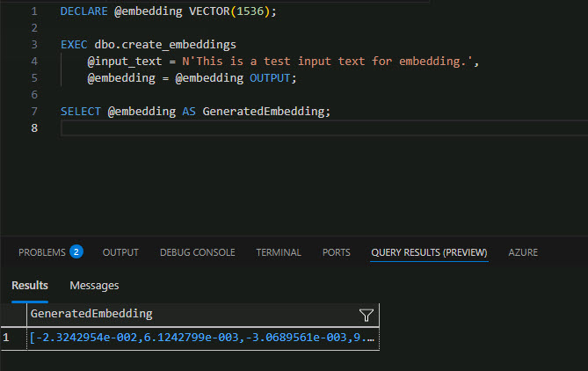588x371 pixels.
Task: Click the DECLARE keyword on line 1
Action: click(x=84, y=11)
